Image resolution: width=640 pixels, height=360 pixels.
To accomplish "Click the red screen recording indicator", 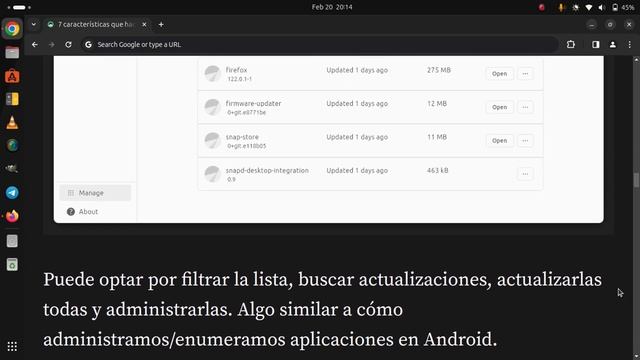I will pyautogui.click(x=542, y=7).
